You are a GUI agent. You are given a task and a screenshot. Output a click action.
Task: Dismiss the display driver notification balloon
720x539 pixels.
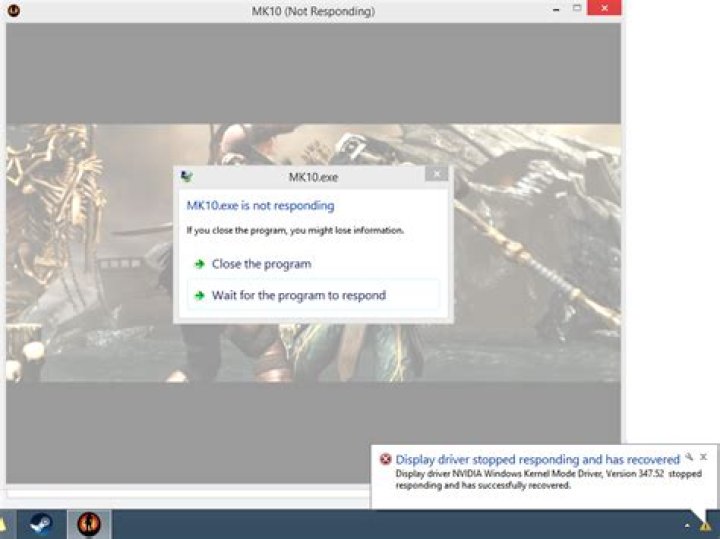703,457
